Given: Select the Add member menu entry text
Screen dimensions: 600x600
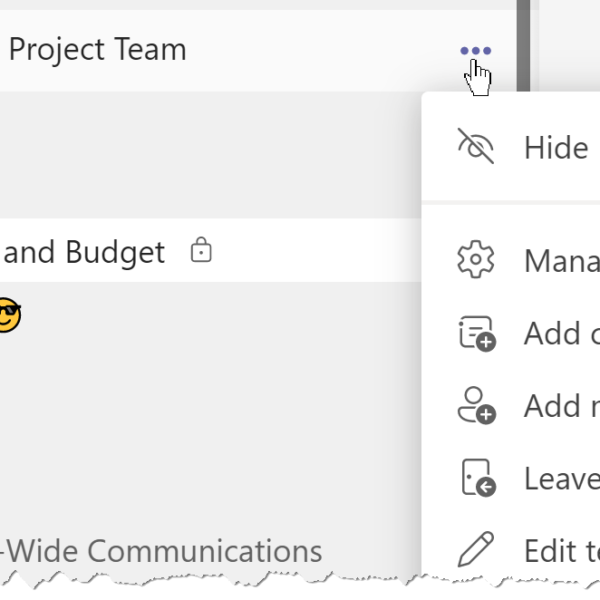Looking at the screenshot, I should pos(562,406).
